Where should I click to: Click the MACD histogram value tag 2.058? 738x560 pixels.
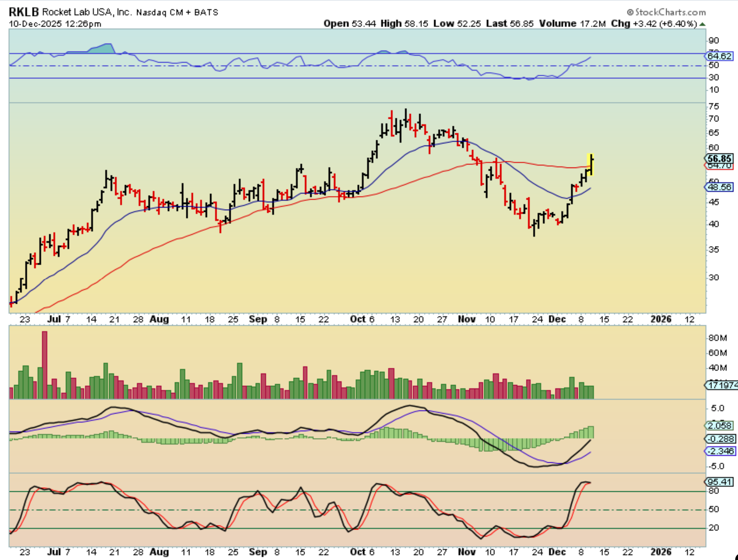click(x=719, y=426)
